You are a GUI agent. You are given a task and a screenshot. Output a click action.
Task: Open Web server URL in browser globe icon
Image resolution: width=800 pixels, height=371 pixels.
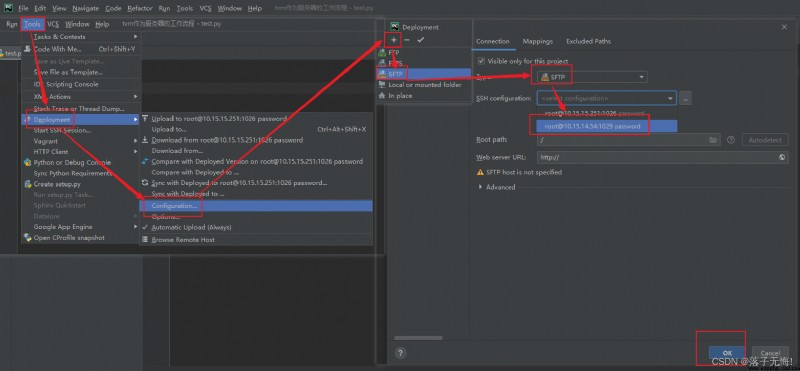pyautogui.click(x=782, y=158)
